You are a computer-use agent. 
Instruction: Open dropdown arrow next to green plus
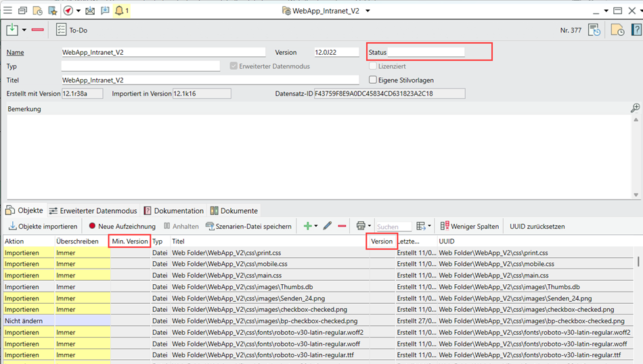[x=317, y=227]
